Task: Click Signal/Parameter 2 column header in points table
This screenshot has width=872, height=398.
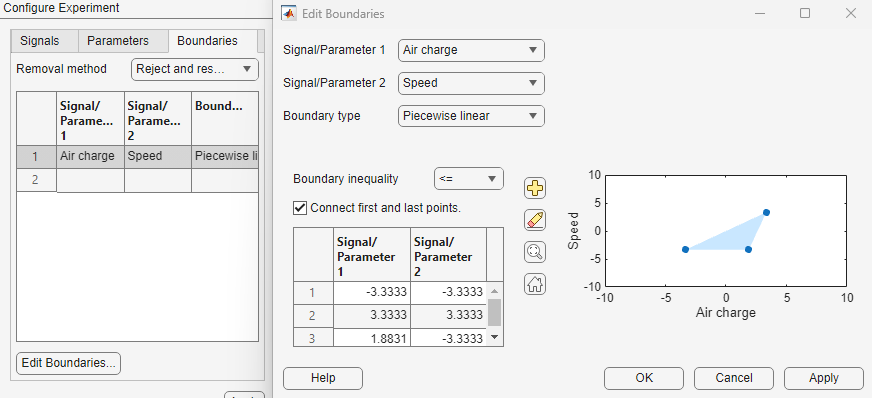Action: (x=448, y=255)
